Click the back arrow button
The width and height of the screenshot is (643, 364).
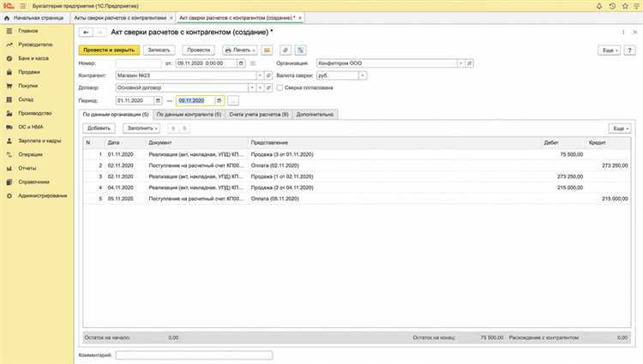86,33
